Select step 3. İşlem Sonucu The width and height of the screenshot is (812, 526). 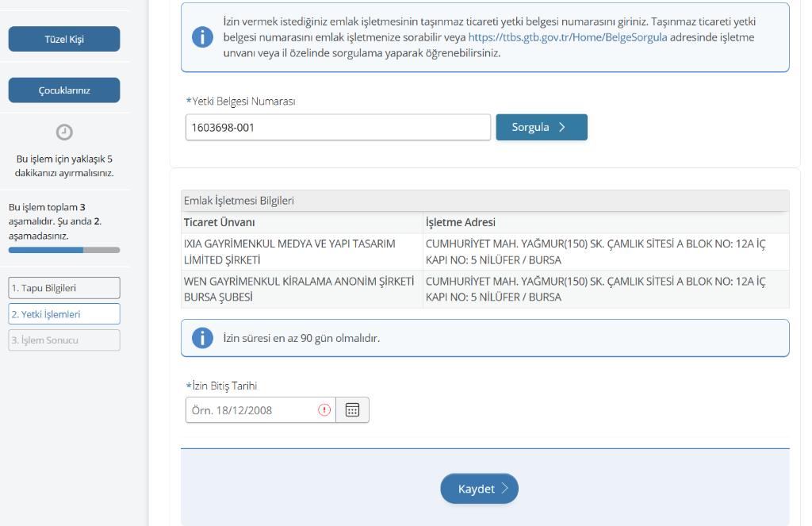tap(64, 340)
